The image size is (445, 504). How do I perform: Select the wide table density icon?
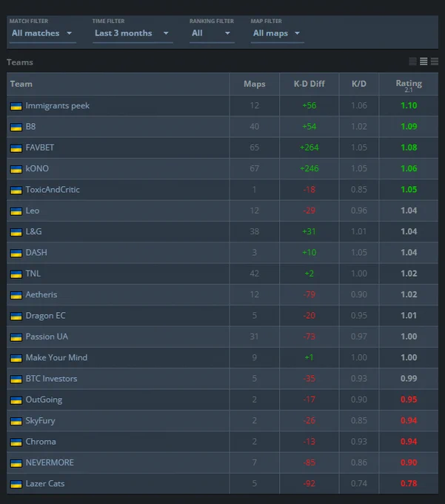pos(435,62)
